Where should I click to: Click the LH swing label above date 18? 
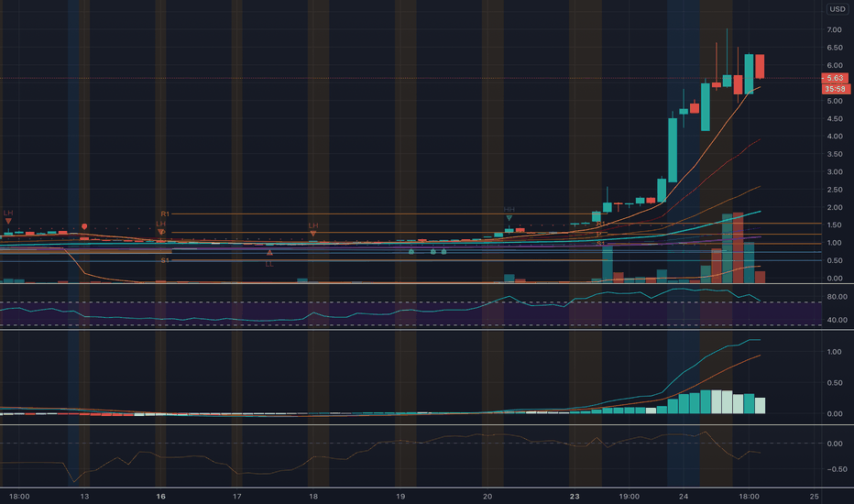coord(313,225)
